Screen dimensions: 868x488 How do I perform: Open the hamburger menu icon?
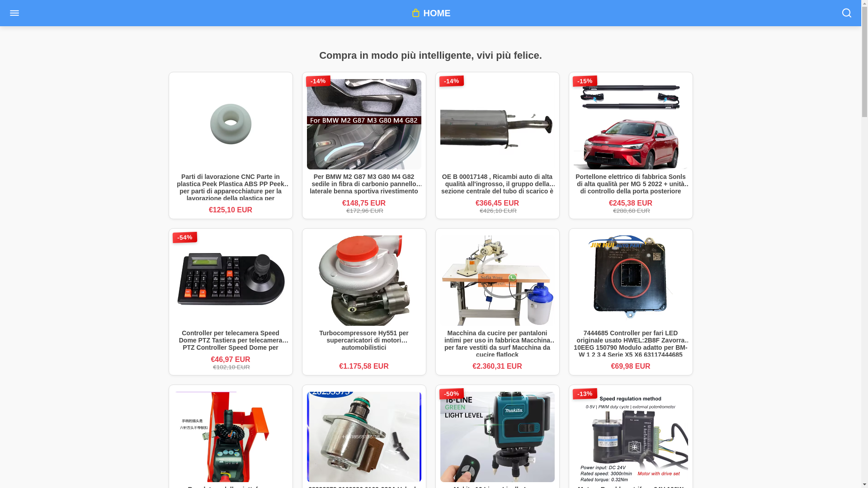[x=14, y=13]
